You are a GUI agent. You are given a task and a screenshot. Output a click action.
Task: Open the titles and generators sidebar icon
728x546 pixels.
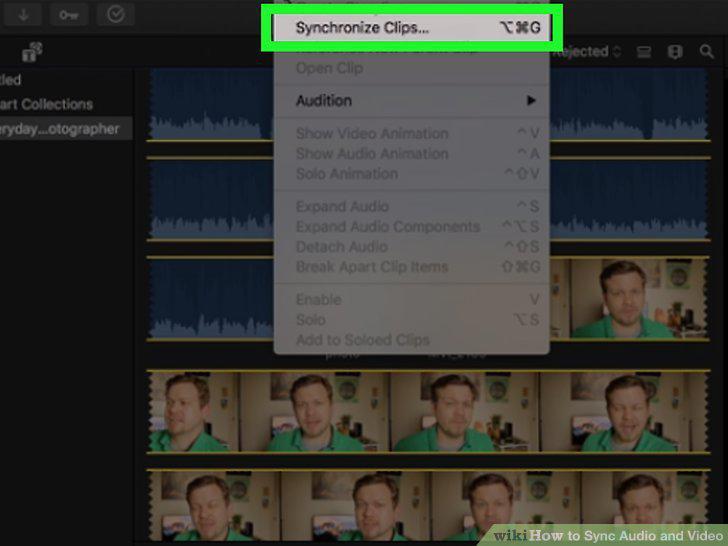[x=32, y=52]
